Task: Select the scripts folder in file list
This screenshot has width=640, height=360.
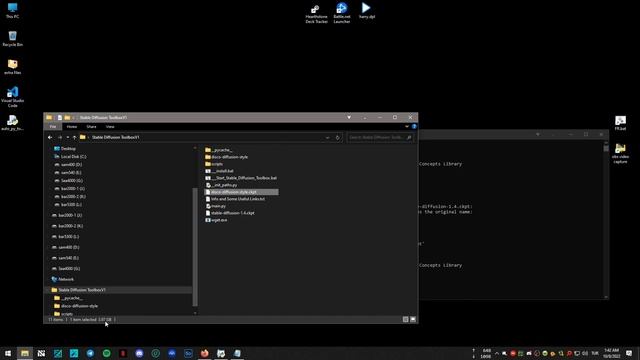Action: coord(214,164)
